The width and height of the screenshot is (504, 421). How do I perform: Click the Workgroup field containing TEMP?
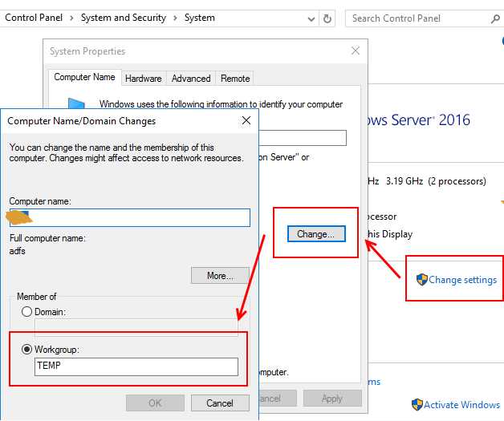click(x=136, y=366)
